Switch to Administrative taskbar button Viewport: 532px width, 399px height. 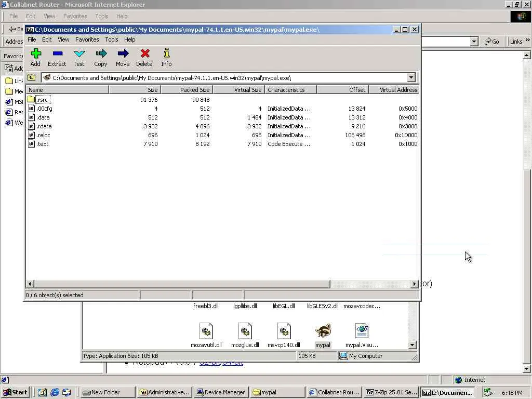[x=164, y=392]
